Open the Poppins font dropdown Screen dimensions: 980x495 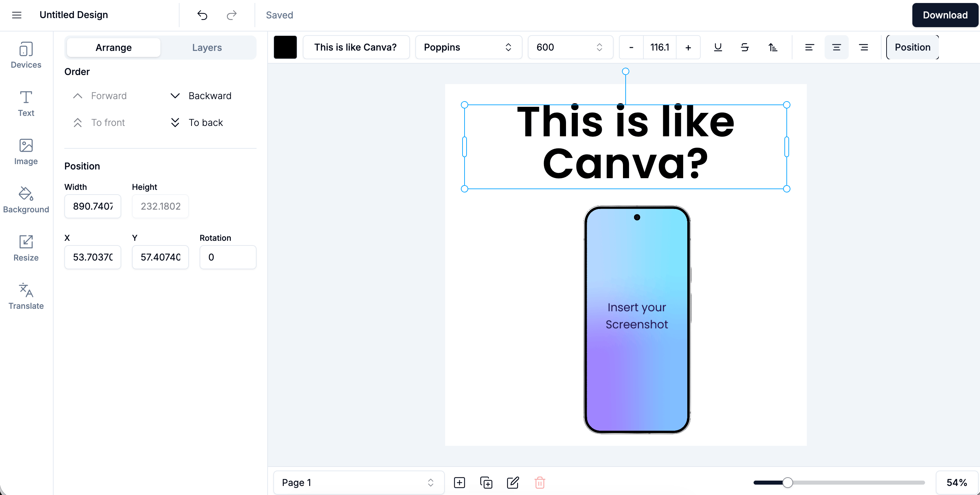click(x=468, y=47)
